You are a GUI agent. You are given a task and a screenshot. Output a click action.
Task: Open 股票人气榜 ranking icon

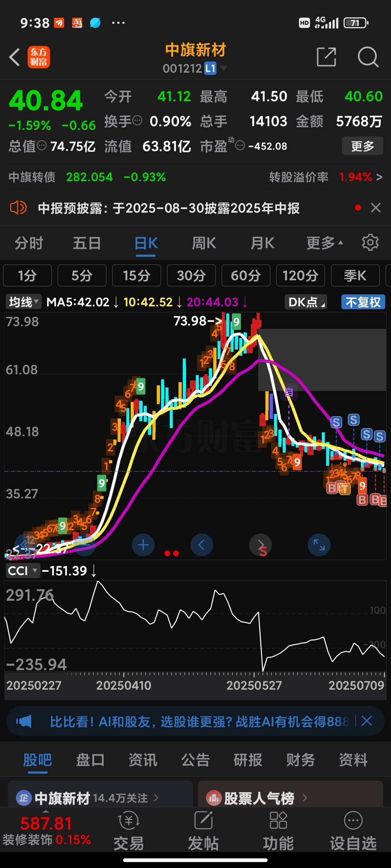click(214, 798)
